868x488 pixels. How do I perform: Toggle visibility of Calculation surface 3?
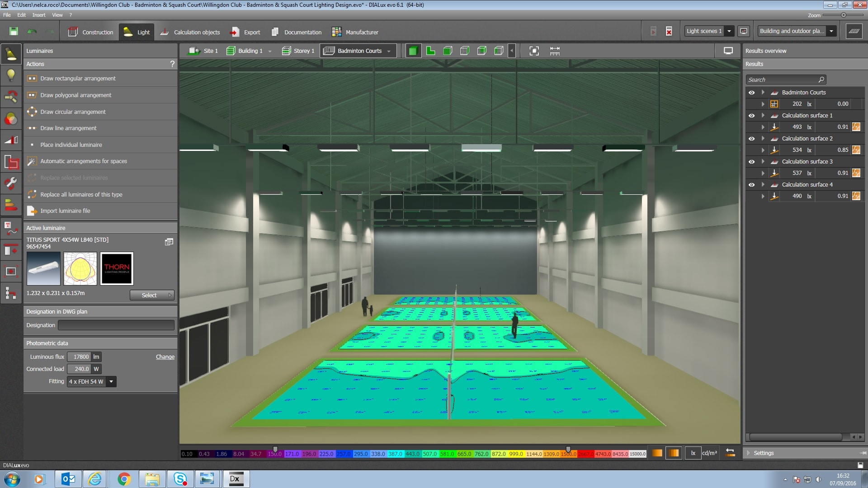point(752,161)
